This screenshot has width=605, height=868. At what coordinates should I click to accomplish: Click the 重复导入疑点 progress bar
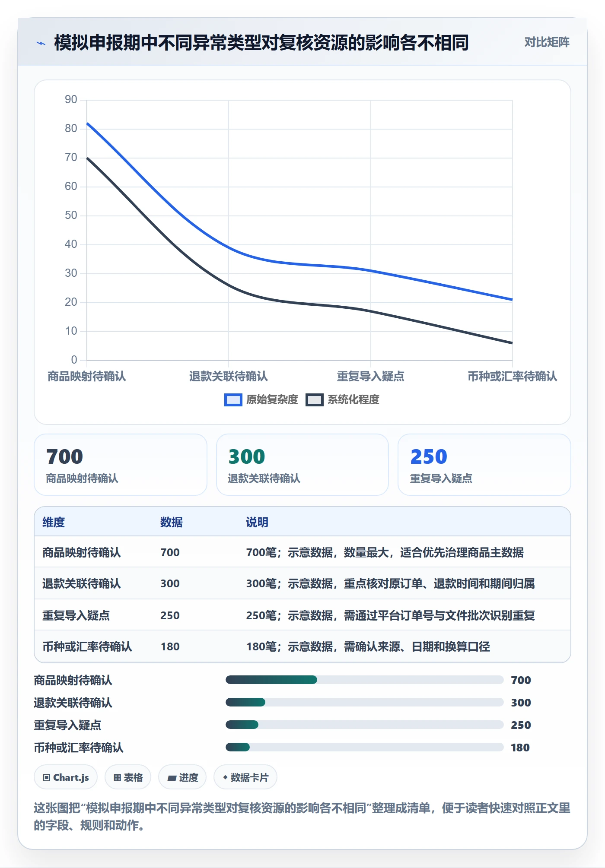pos(365,725)
